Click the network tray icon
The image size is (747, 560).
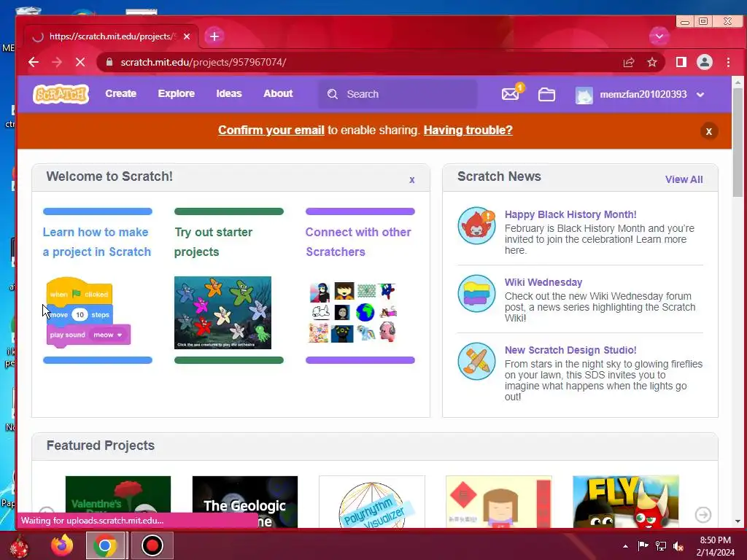[x=661, y=546]
